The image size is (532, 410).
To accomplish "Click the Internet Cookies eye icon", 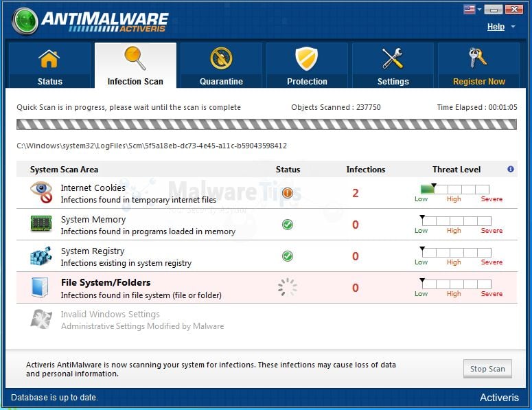I will pos(41,192).
